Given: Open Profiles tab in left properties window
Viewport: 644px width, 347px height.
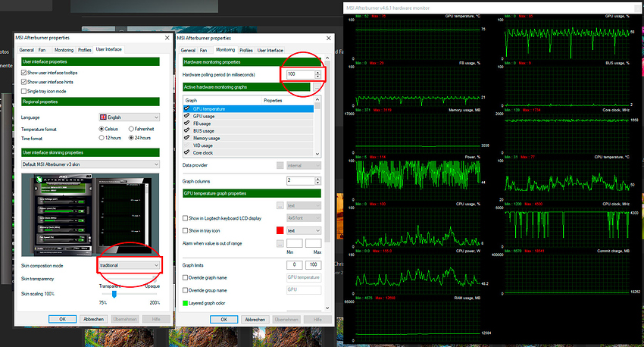Looking at the screenshot, I should [x=85, y=50].
